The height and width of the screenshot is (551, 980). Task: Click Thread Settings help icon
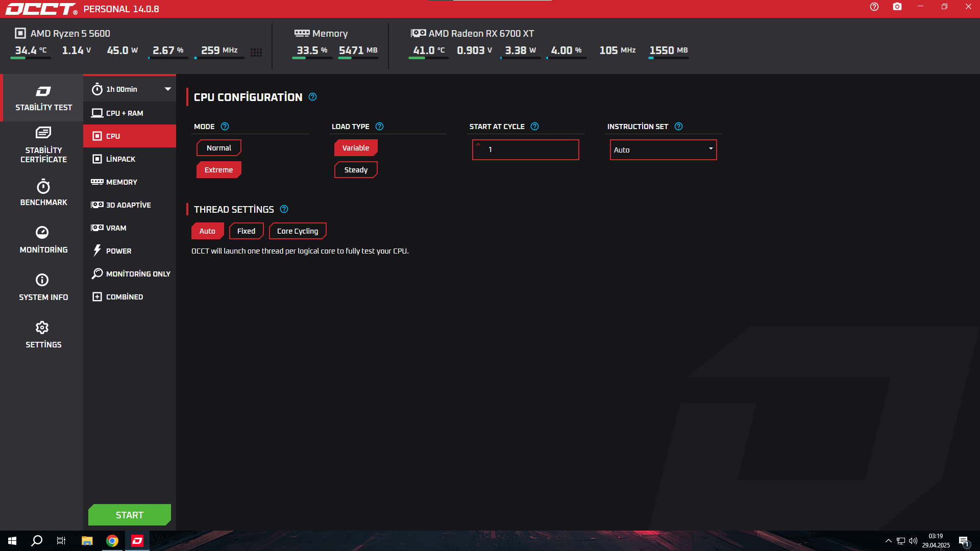284,209
